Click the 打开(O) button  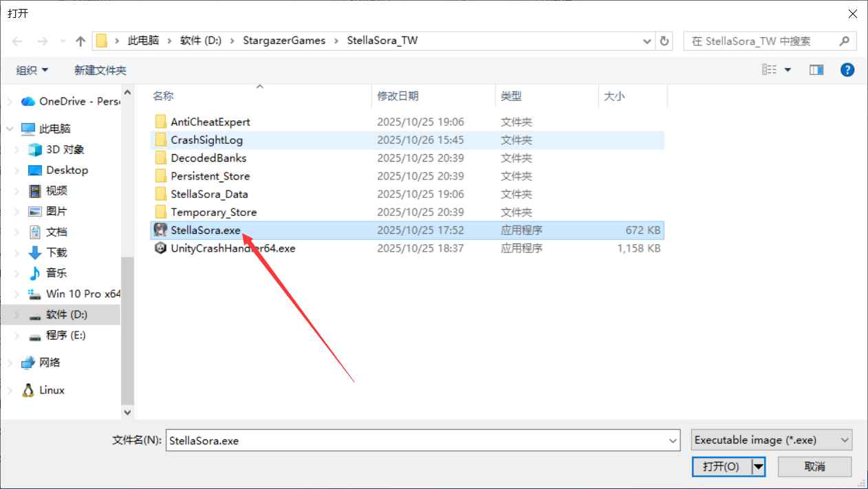(x=721, y=466)
